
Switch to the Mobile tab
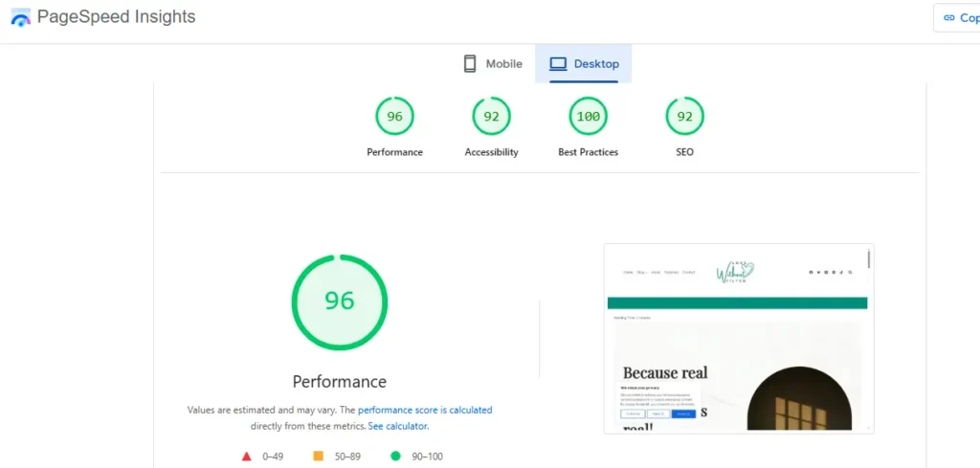point(493,64)
